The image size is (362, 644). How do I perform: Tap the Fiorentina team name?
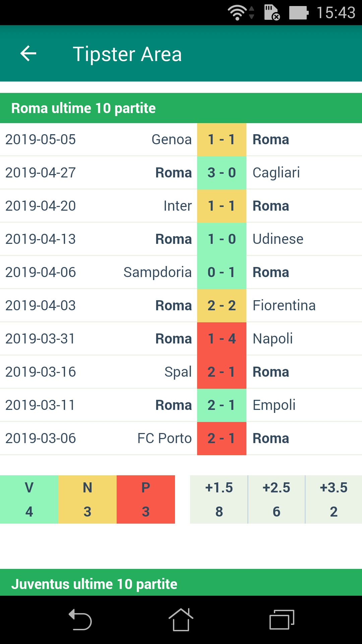(x=284, y=306)
